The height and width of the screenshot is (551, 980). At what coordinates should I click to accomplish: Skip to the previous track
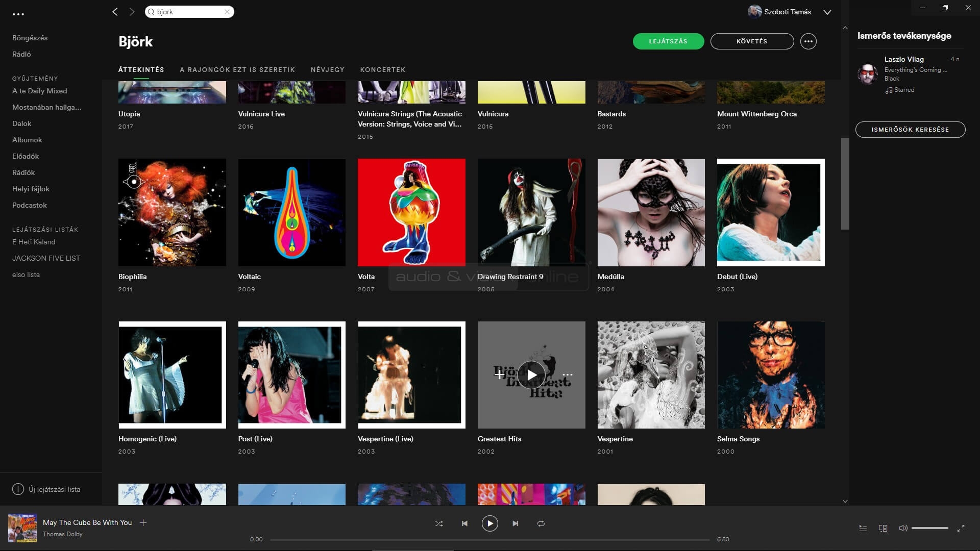[464, 523]
